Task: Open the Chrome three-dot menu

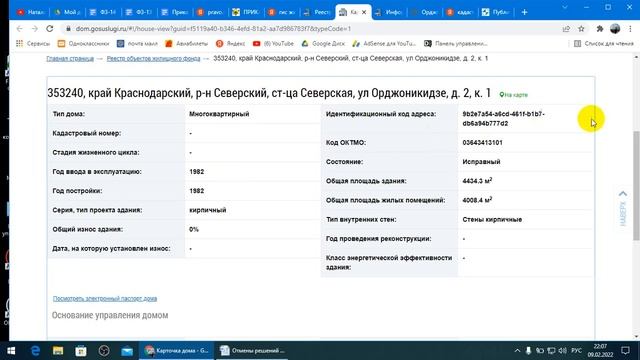Action: click(x=631, y=29)
